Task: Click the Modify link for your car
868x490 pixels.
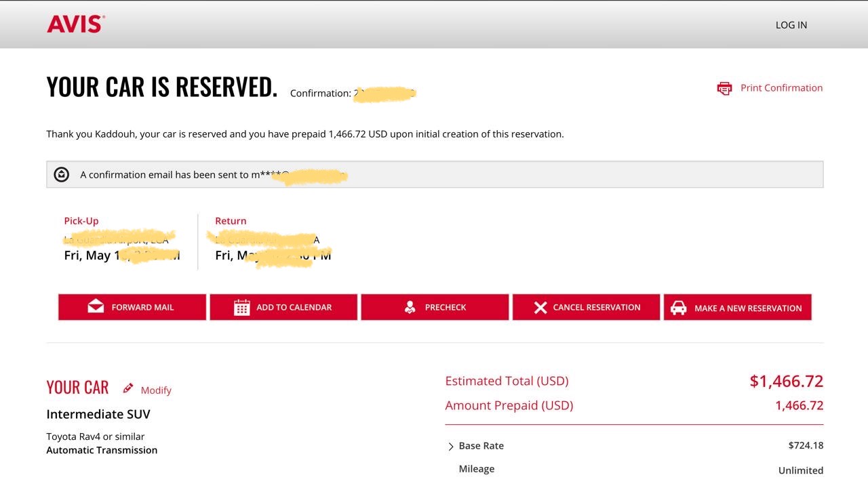Action: tap(156, 390)
